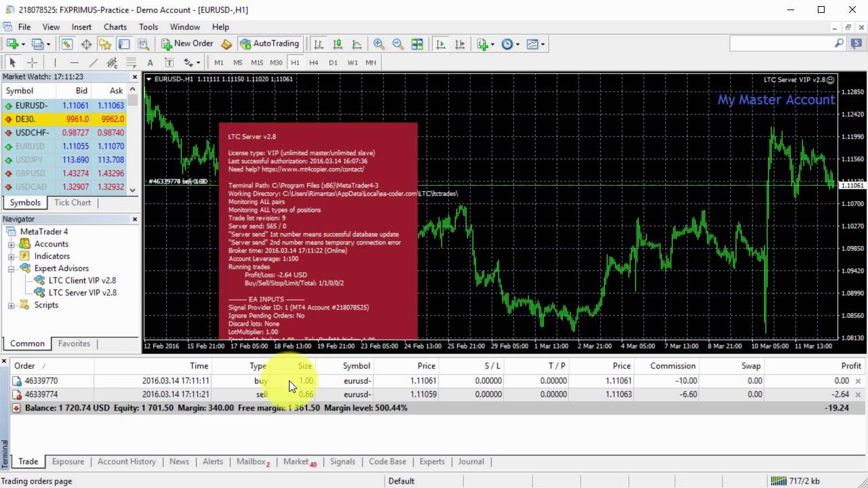Select the Vertical Line drawing tool

point(55,62)
